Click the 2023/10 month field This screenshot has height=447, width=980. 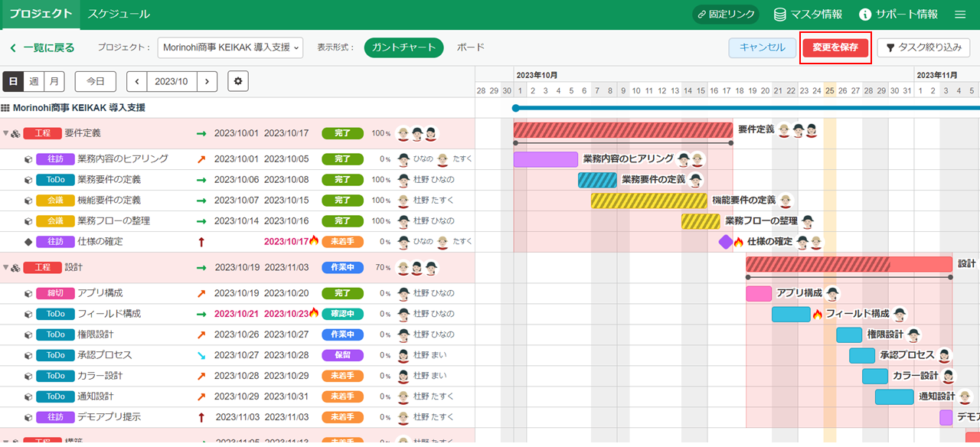click(x=172, y=81)
